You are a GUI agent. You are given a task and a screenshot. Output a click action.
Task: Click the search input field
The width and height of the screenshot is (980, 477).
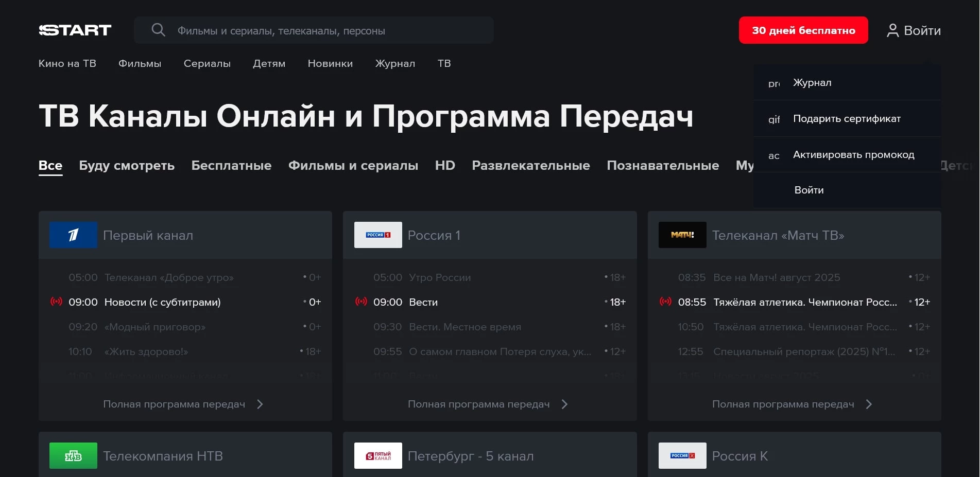pos(309,30)
